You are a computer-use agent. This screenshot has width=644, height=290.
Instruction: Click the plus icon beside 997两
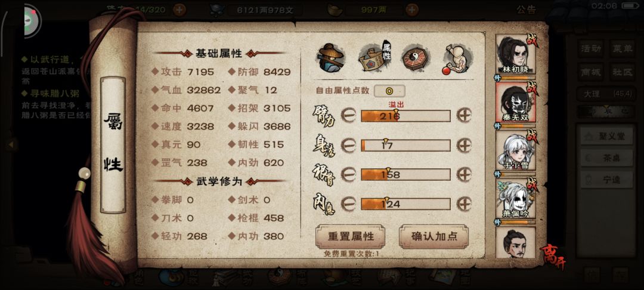click(x=412, y=10)
